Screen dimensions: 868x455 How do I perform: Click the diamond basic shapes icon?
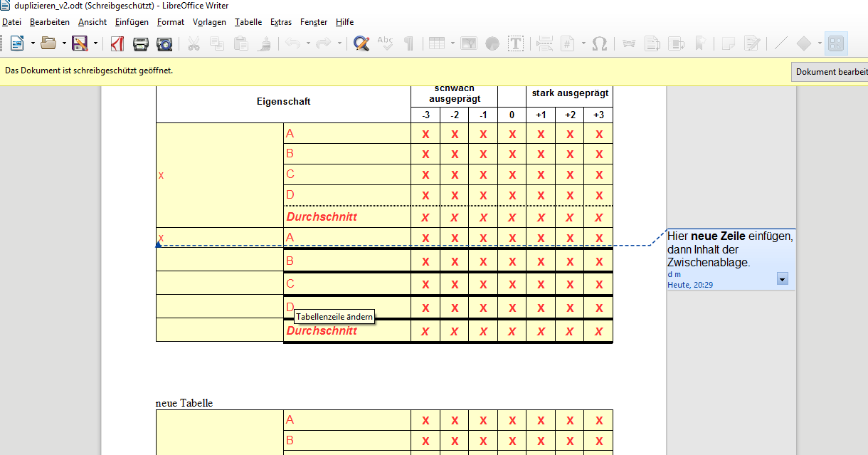coord(804,43)
